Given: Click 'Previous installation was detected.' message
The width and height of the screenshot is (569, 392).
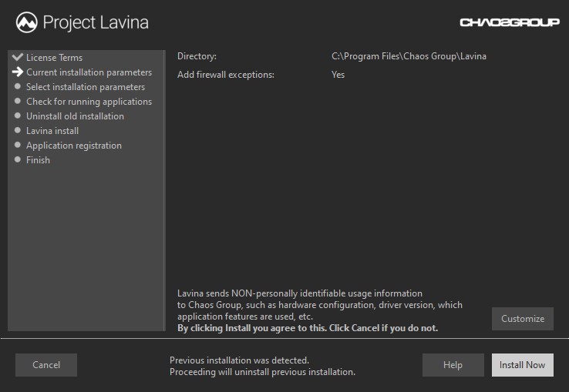Looking at the screenshot, I should pyautogui.click(x=239, y=360).
